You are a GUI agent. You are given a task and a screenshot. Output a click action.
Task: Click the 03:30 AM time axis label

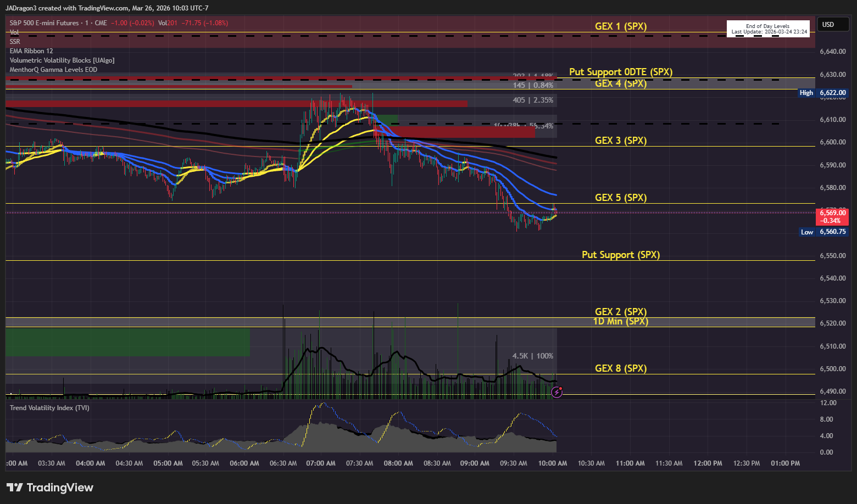pyautogui.click(x=52, y=463)
